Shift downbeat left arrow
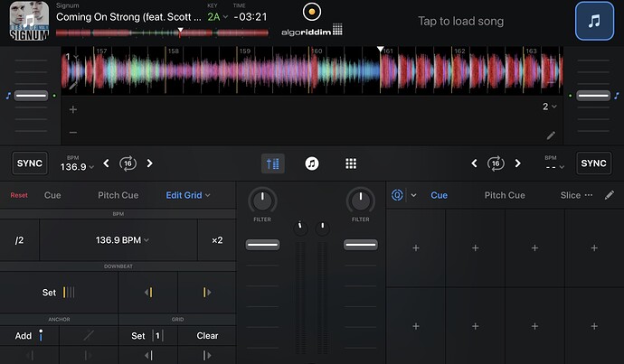This screenshot has width=624, height=364. 148,293
